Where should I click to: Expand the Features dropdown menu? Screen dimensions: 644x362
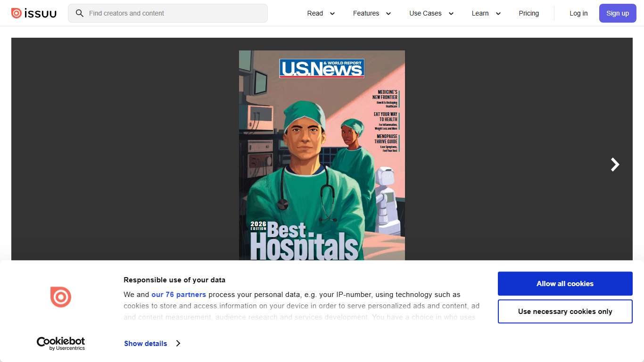click(x=372, y=13)
